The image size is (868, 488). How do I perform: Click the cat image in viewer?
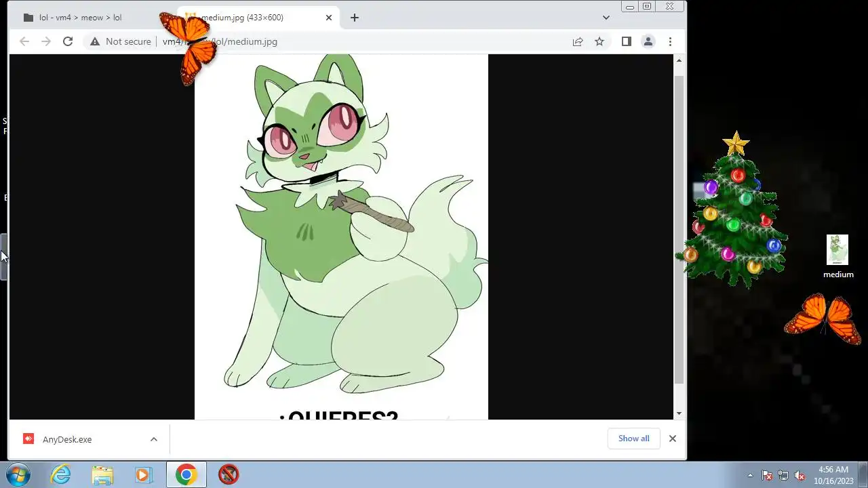[x=341, y=237]
